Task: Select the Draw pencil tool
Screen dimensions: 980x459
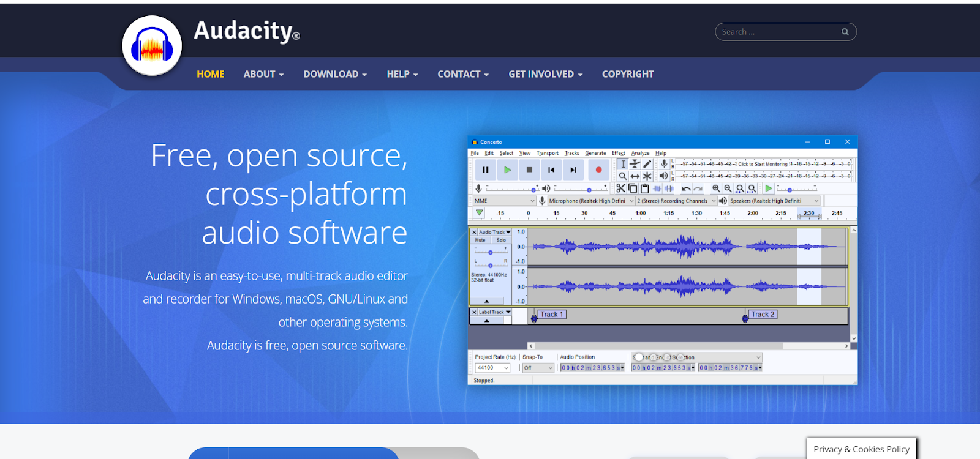Action: click(647, 164)
